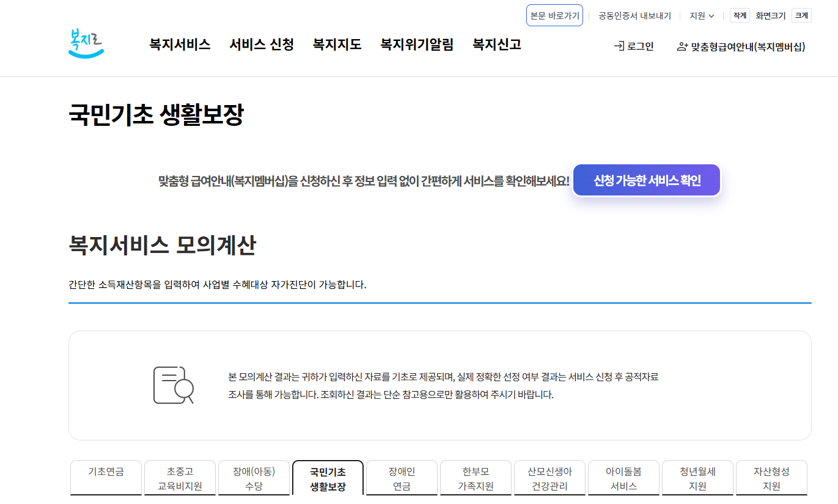Screen dimensions: 838x504
Task: Switch to the 기초연금 tab
Action: coord(105,477)
